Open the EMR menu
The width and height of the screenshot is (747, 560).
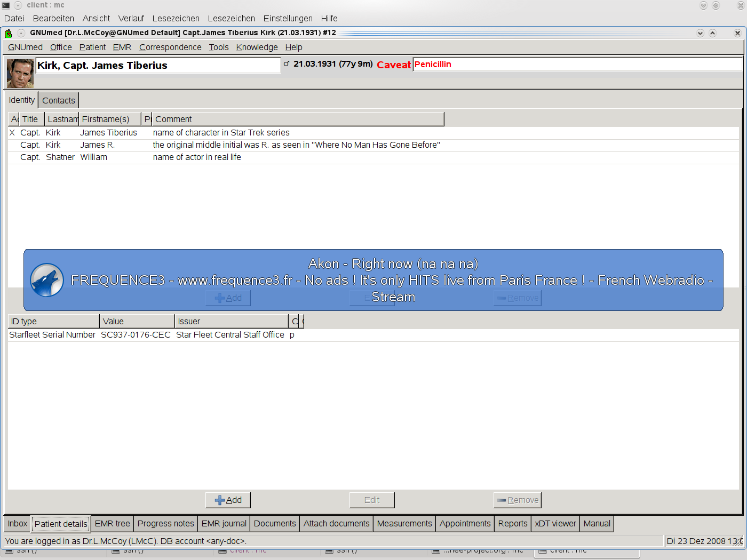(122, 47)
